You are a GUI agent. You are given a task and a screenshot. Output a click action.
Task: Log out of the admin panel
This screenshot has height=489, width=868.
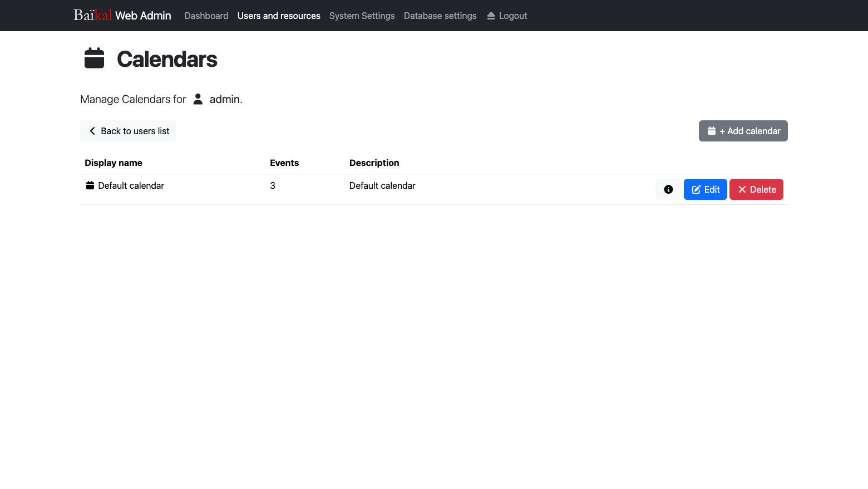[507, 16]
